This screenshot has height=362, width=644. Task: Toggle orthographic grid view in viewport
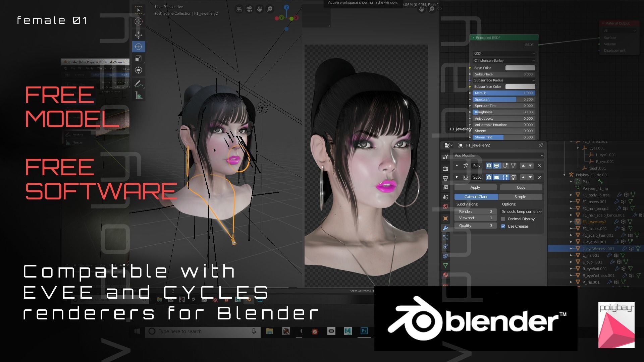pyautogui.click(x=239, y=9)
